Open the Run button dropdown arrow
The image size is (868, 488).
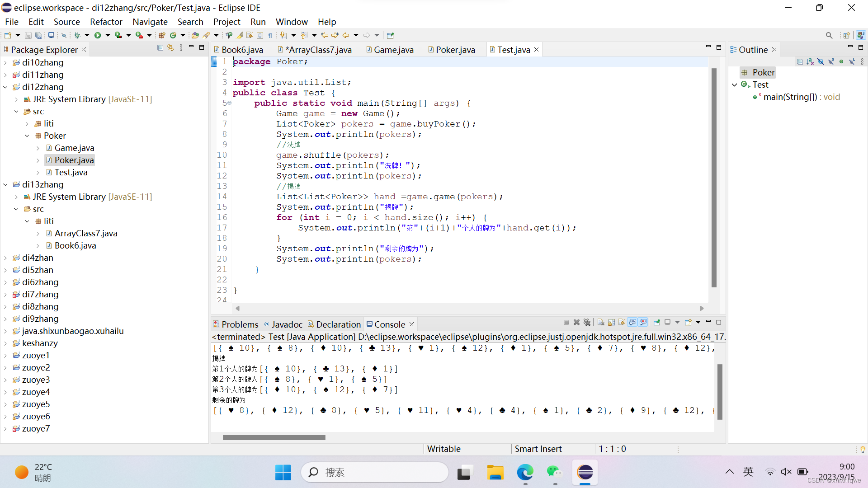coord(108,35)
